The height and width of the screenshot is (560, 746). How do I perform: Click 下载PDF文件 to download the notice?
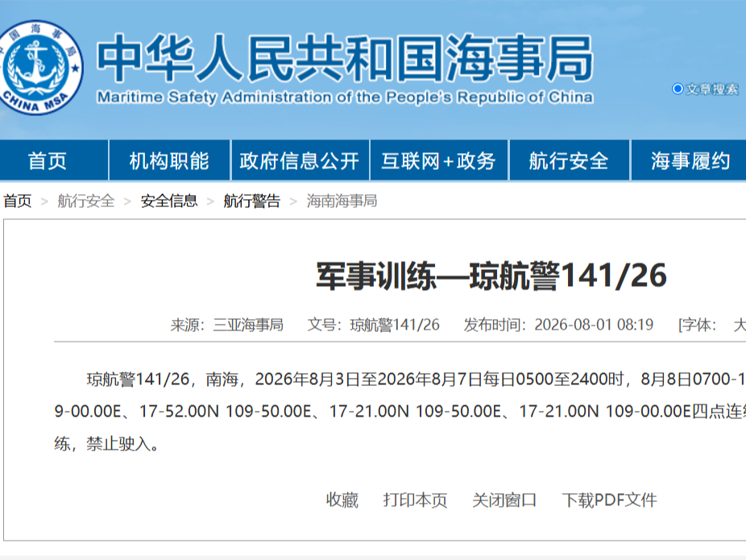610,500
